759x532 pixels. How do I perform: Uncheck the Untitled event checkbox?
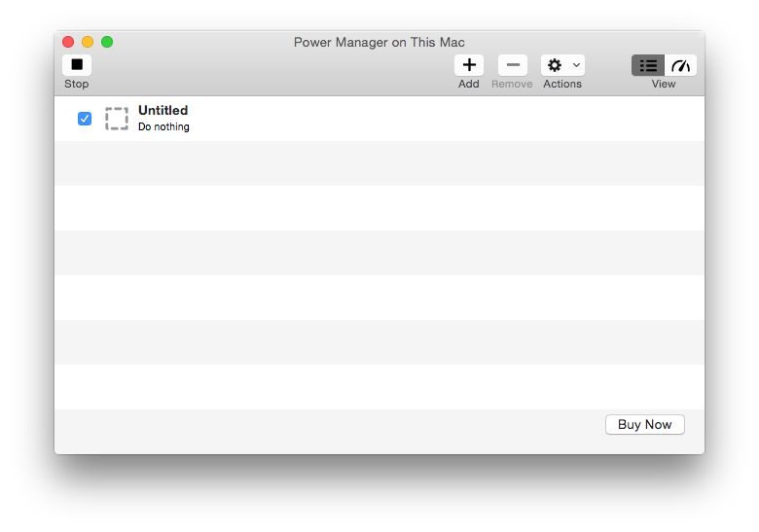85,119
